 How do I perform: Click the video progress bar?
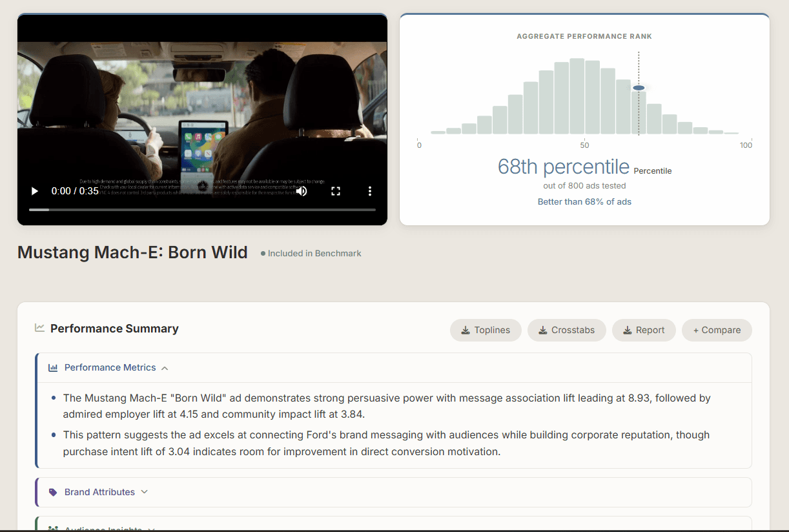tap(202, 210)
